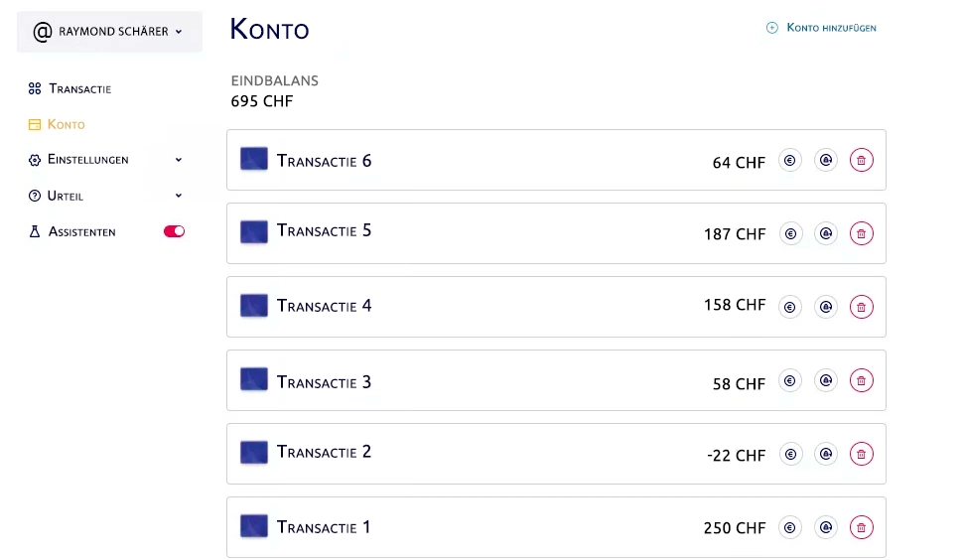
Task: Click the plus icon beside Konto hinzufügen
Action: tap(772, 28)
